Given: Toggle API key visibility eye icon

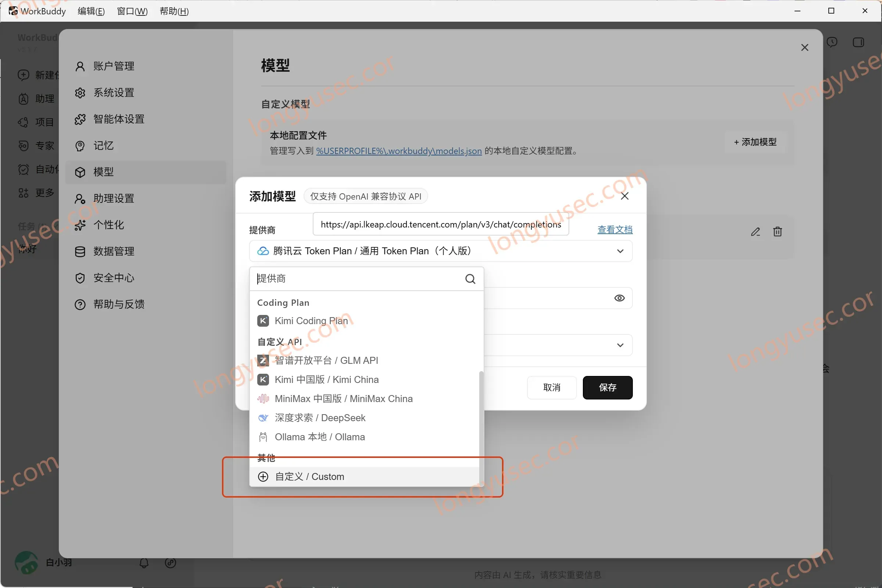Looking at the screenshot, I should (619, 298).
